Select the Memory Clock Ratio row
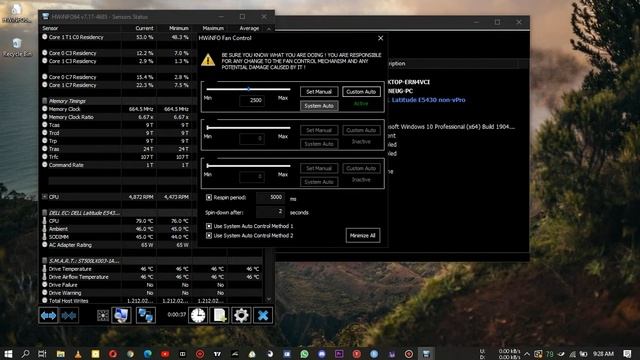Image resolution: width=640 pixels, height=360 pixels. pos(116,117)
